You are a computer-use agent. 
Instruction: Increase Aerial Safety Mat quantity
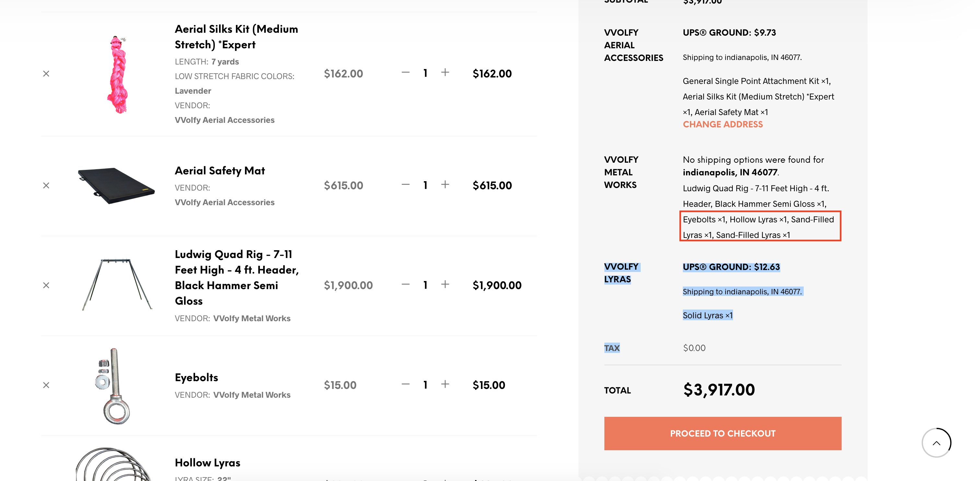(445, 184)
